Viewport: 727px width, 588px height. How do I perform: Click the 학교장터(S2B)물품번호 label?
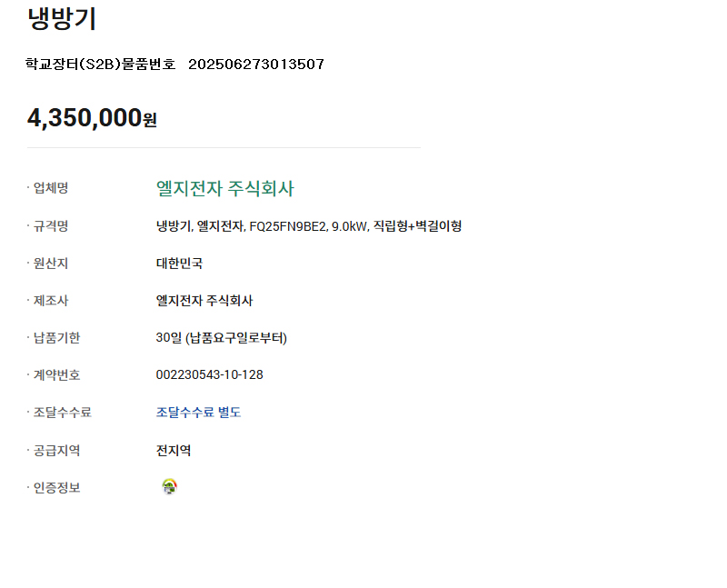(x=101, y=64)
